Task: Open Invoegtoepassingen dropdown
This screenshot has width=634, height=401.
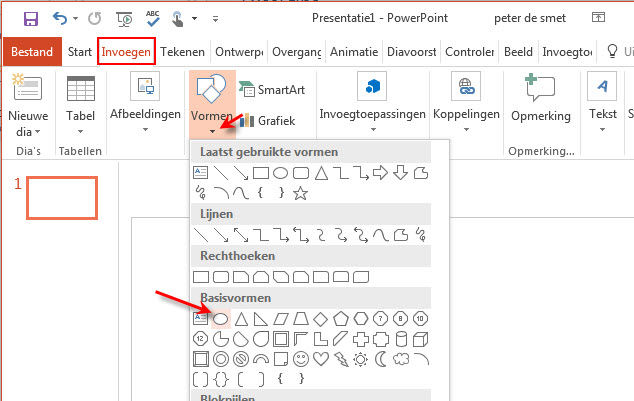Action: (372, 103)
